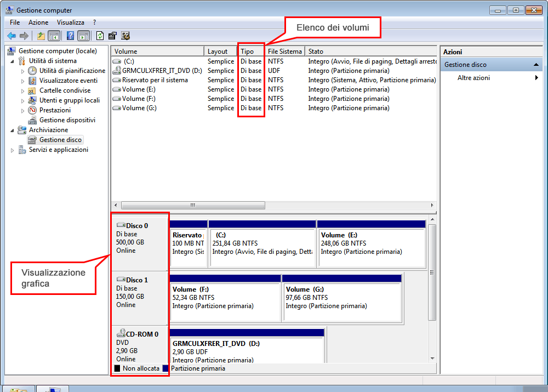
Task: Select the Volume (G:) 97,66 GB partition
Action: (342, 298)
